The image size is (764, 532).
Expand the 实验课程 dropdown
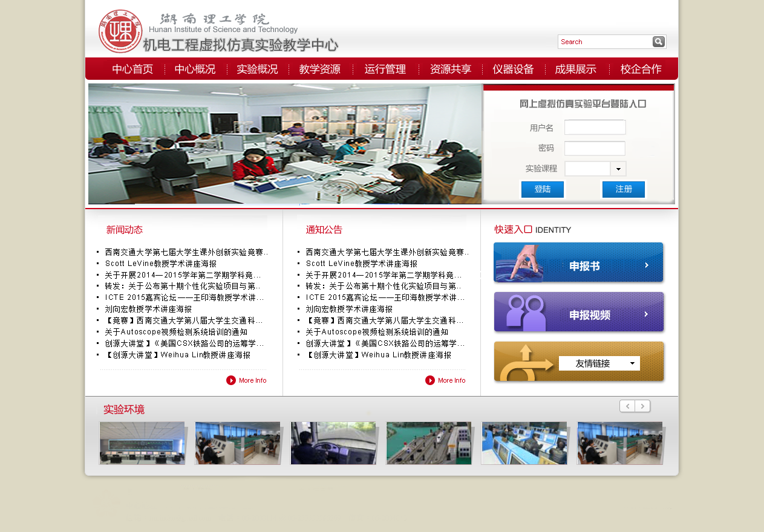tap(618, 169)
